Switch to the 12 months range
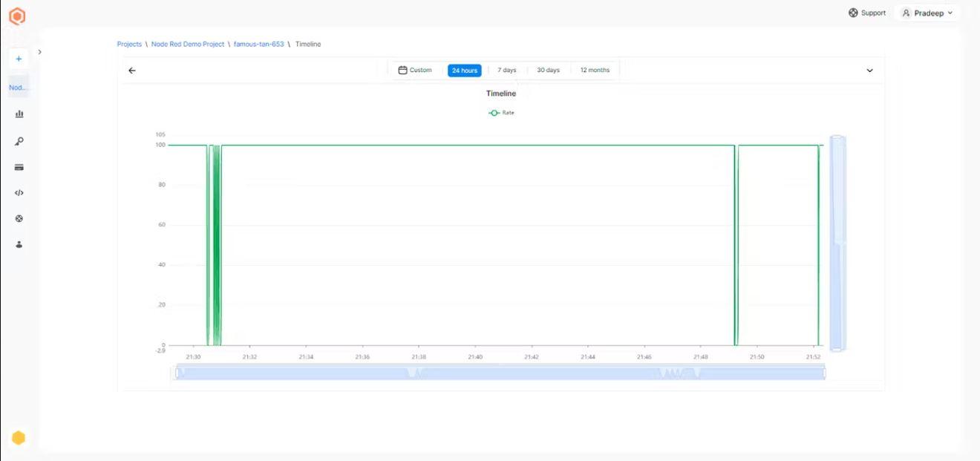The width and height of the screenshot is (980, 461). click(x=595, y=71)
